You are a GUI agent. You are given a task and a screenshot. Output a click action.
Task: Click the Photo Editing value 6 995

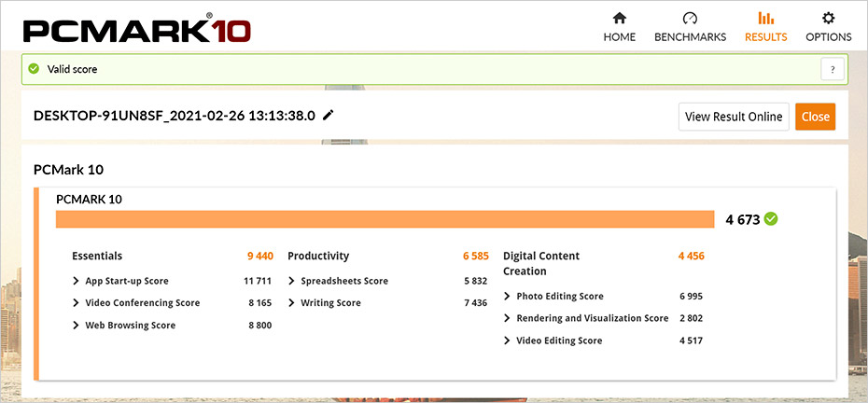click(691, 296)
